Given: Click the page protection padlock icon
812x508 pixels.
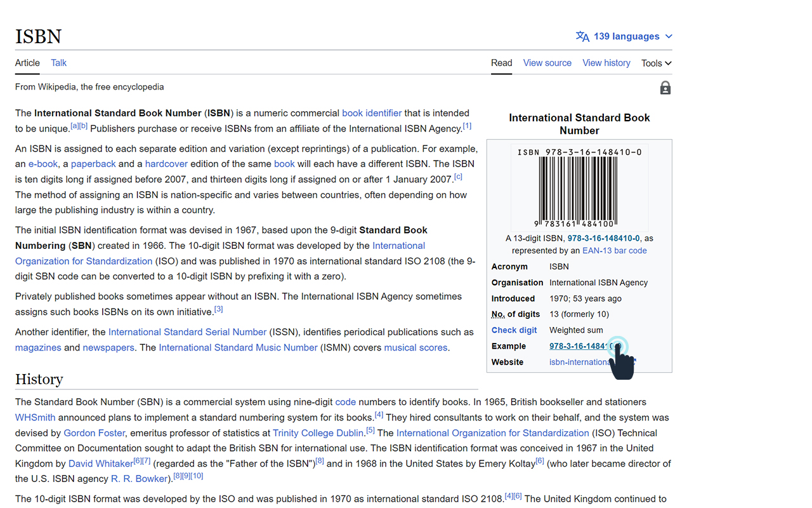Looking at the screenshot, I should click(x=665, y=88).
